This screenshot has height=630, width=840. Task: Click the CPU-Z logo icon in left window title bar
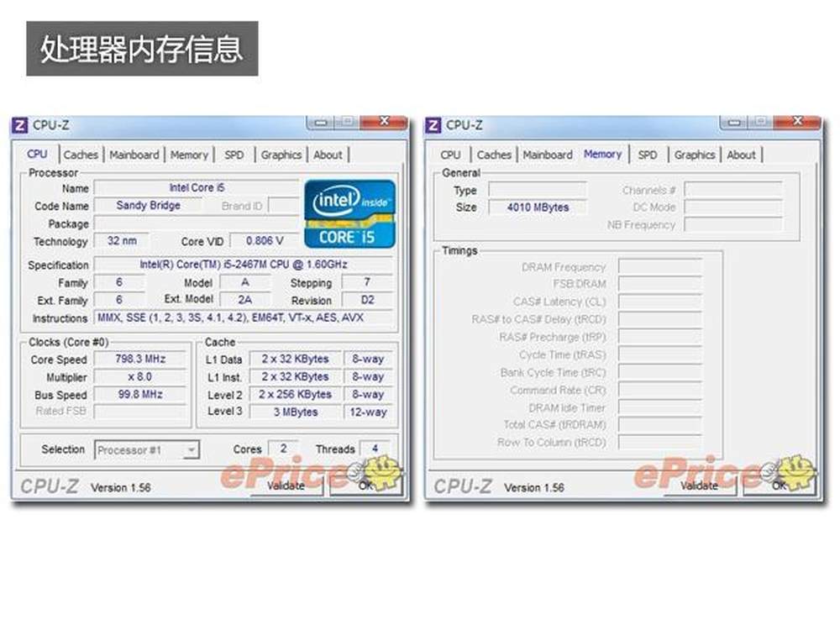coord(20,125)
